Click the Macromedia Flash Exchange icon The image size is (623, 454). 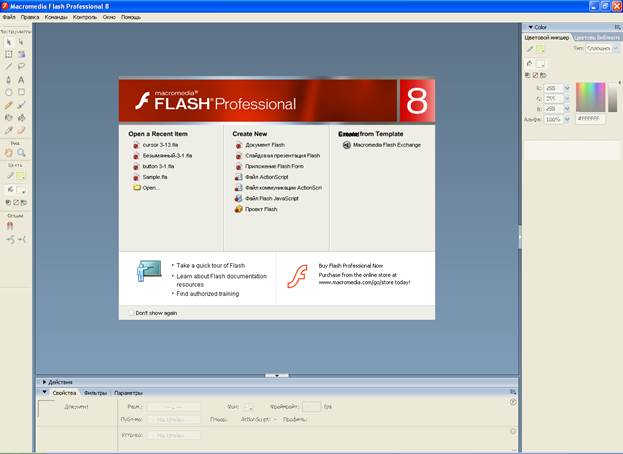coord(346,145)
